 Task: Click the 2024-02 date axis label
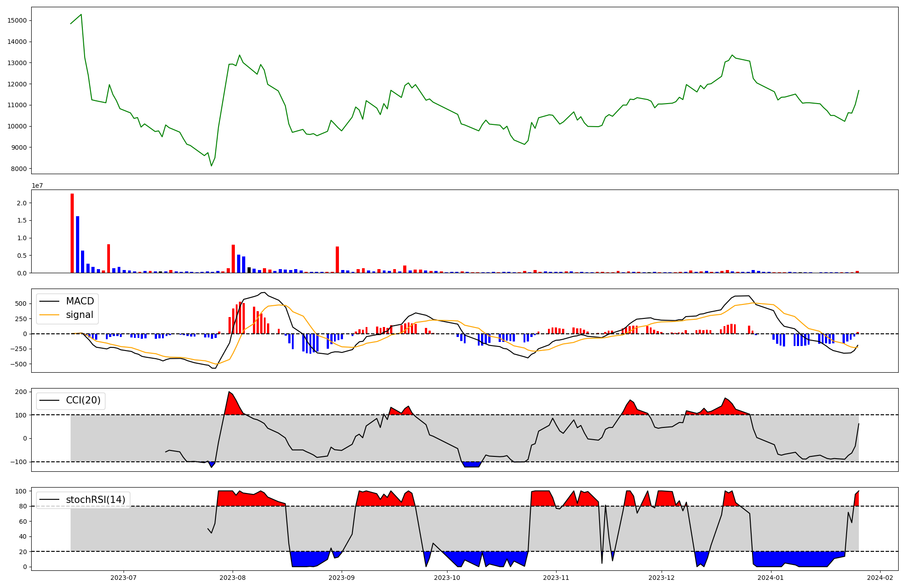pyautogui.click(x=880, y=578)
